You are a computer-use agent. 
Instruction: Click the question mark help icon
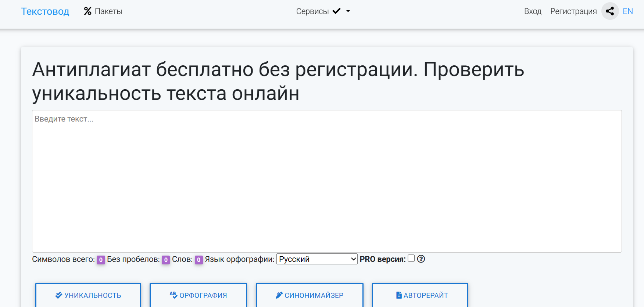tap(421, 259)
